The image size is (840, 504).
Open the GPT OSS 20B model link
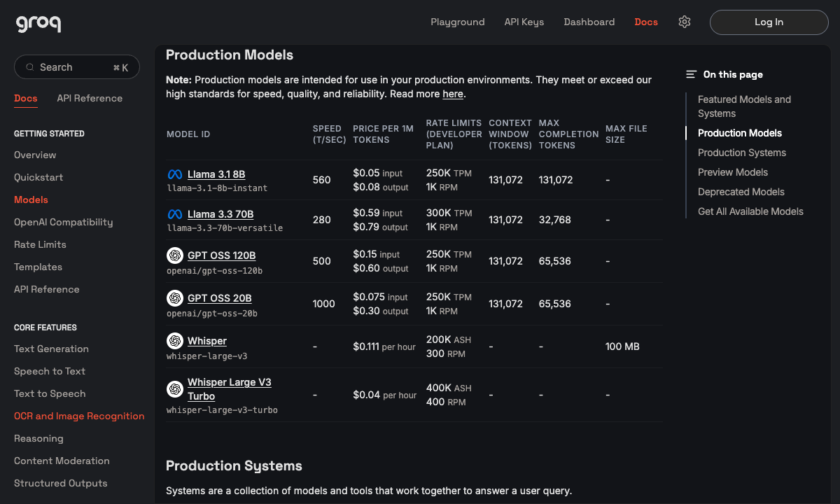(x=220, y=298)
